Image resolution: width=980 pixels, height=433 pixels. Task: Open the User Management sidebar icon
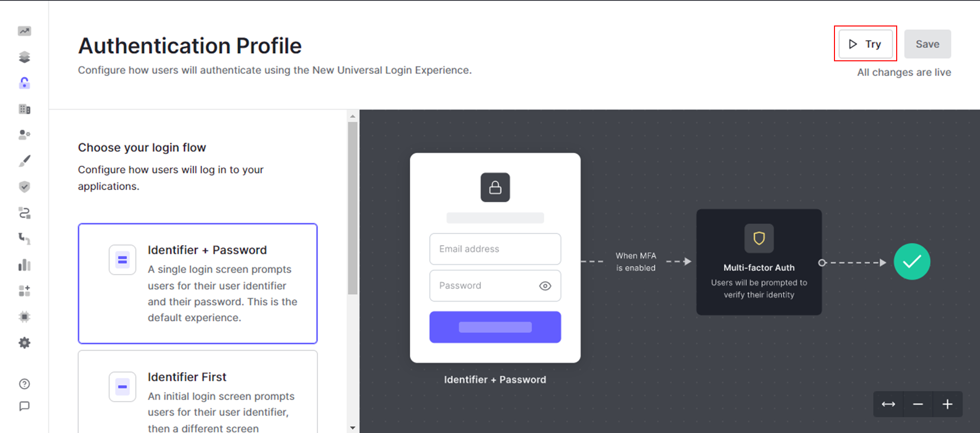pyautogui.click(x=24, y=134)
